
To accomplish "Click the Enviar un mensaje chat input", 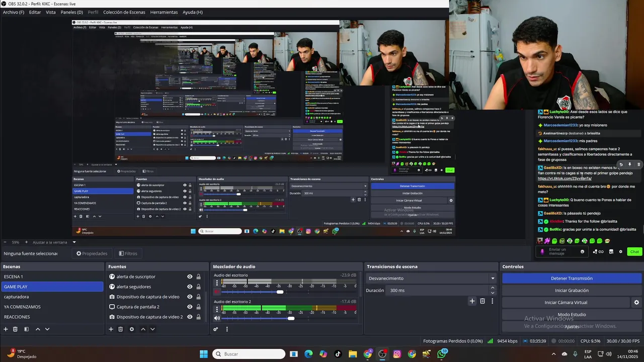I will pyautogui.click(x=561, y=251).
